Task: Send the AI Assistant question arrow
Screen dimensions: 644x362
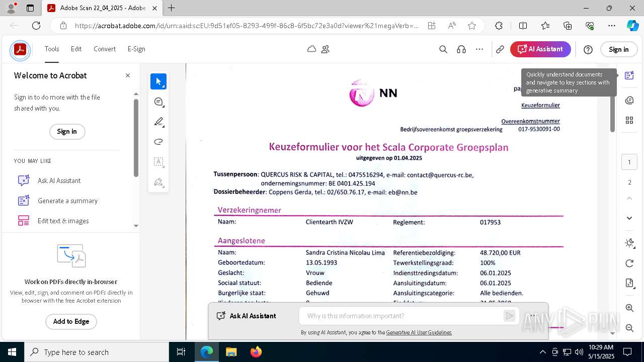Action: 510,316
